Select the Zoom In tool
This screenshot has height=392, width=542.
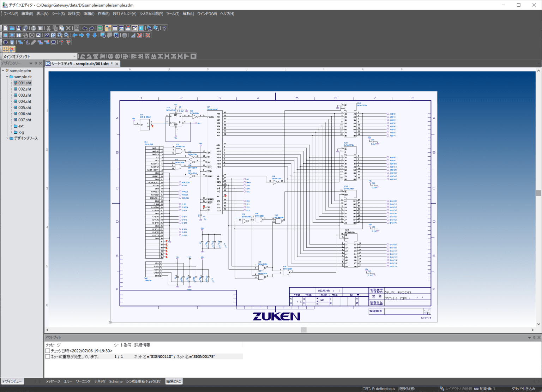(x=60, y=35)
